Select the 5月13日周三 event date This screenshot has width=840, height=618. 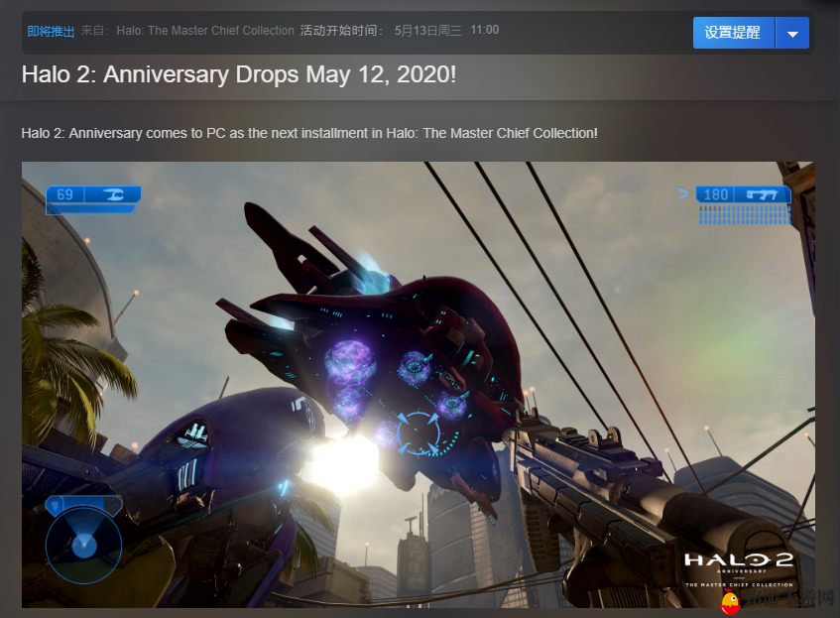[427, 31]
